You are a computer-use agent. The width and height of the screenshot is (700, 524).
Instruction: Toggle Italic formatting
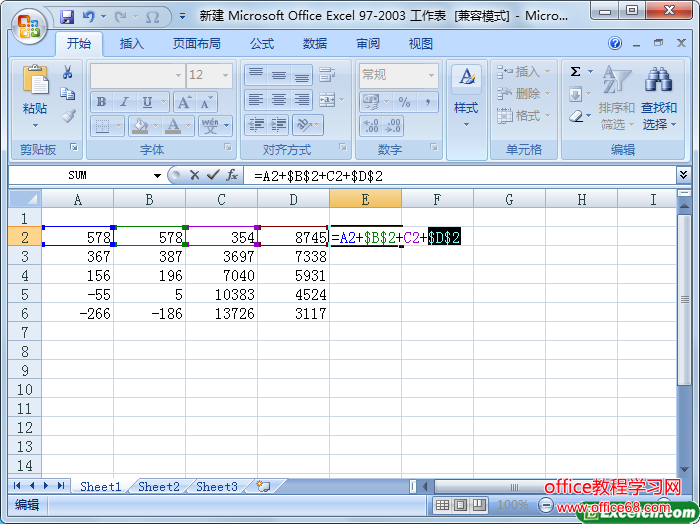(124, 102)
